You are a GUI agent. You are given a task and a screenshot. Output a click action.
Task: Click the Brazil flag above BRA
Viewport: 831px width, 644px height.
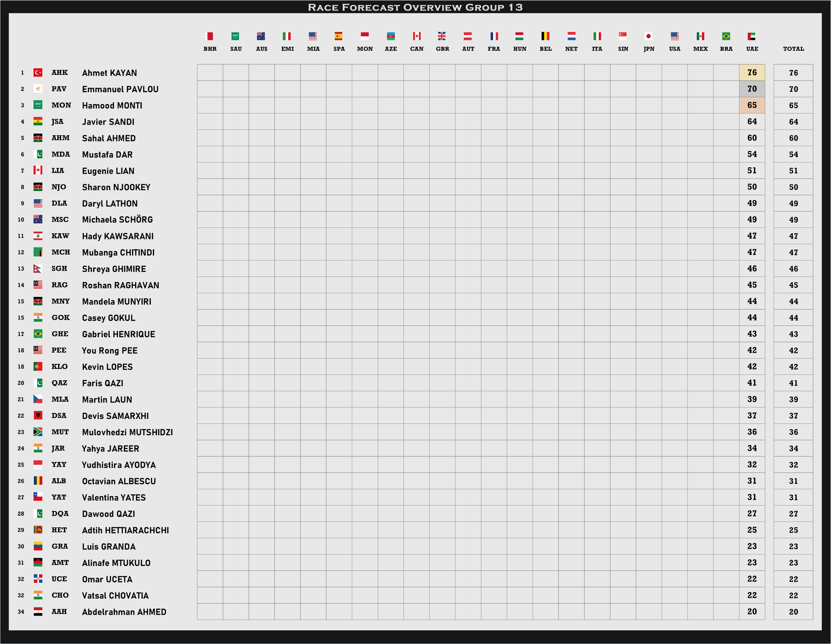[726, 36]
